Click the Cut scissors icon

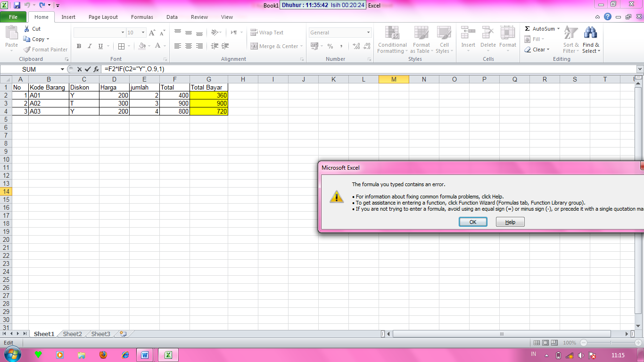point(27,29)
